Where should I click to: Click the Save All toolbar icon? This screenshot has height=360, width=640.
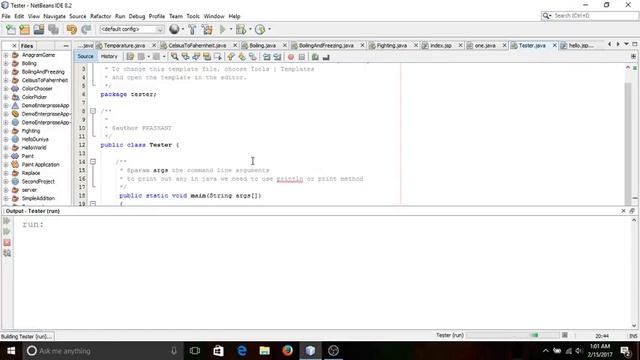pyautogui.click(x=53, y=29)
